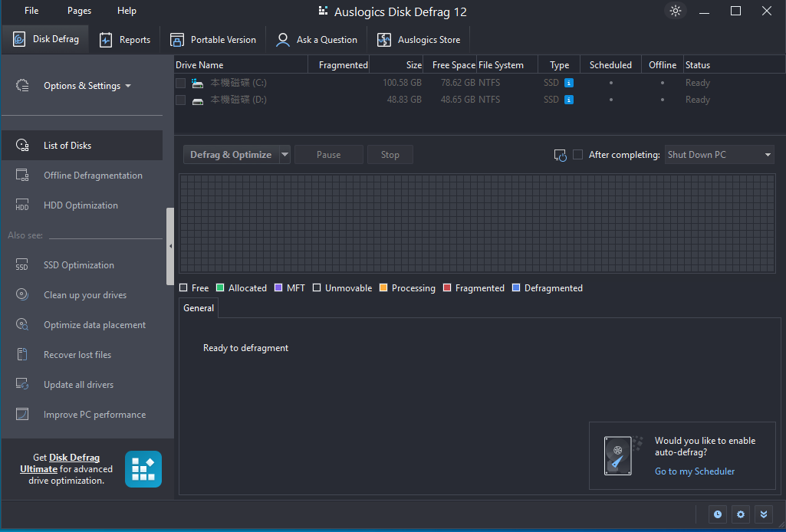Click the light/dark theme sun icon
Viewport: 786px width, 532px height.
coord(675,11)
